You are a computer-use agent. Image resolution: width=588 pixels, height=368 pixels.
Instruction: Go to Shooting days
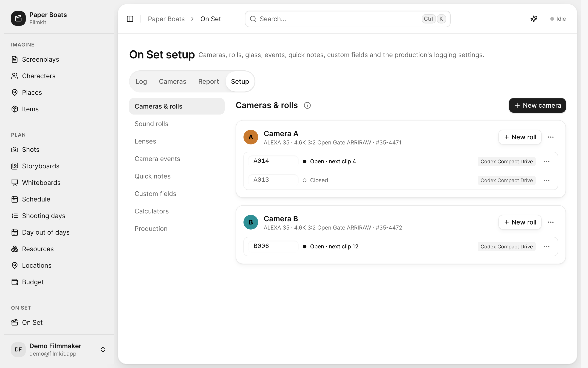click(x=59, y=216)
